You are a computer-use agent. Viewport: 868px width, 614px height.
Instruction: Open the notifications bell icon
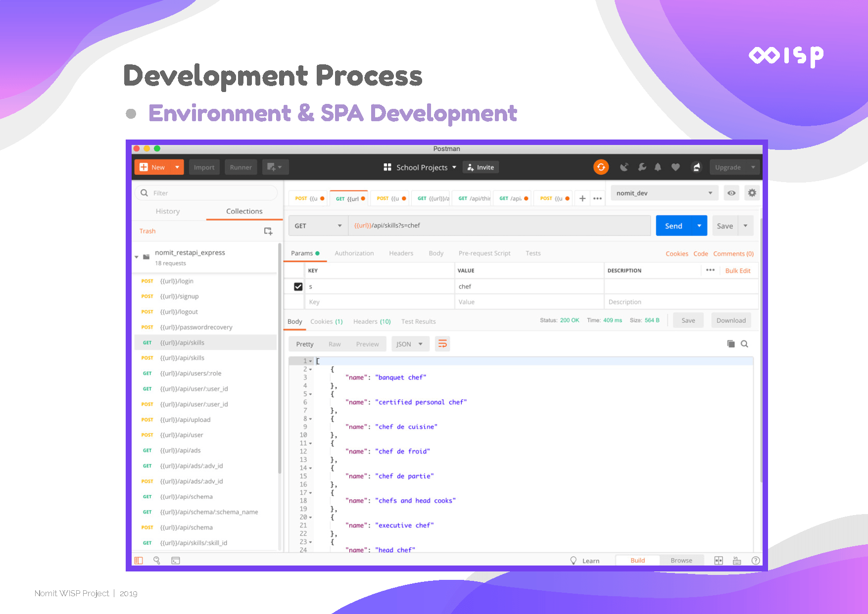tap(658, 167)
